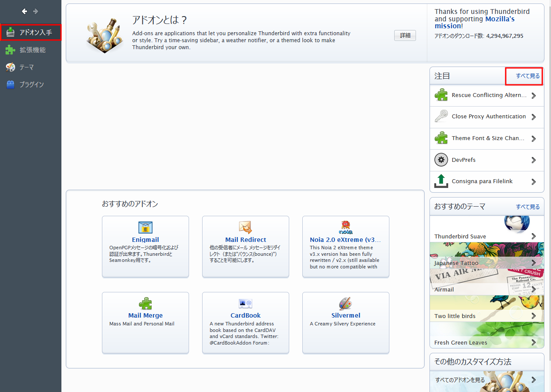The height and width of the screenshot is (392, 551).
Task: Click the DevPrefs gear icon
Action: (x=441, y=160)
